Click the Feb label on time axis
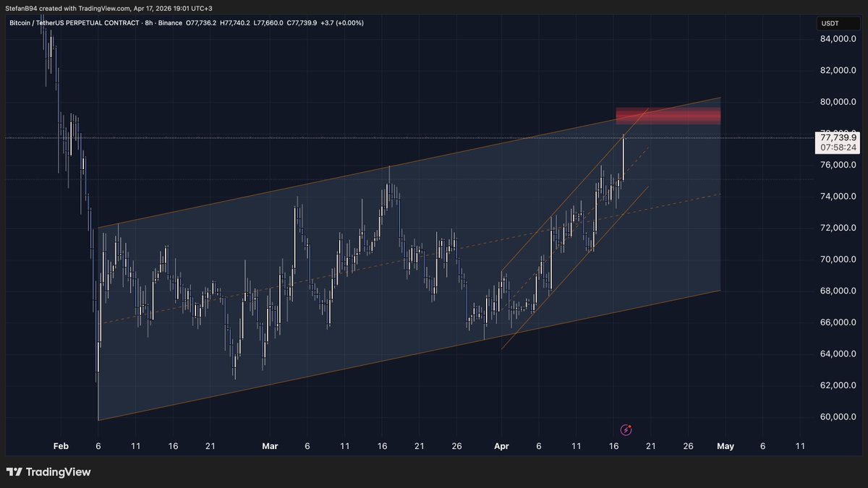The height and width of the screenshot is (488, 868). pos(61,446)
